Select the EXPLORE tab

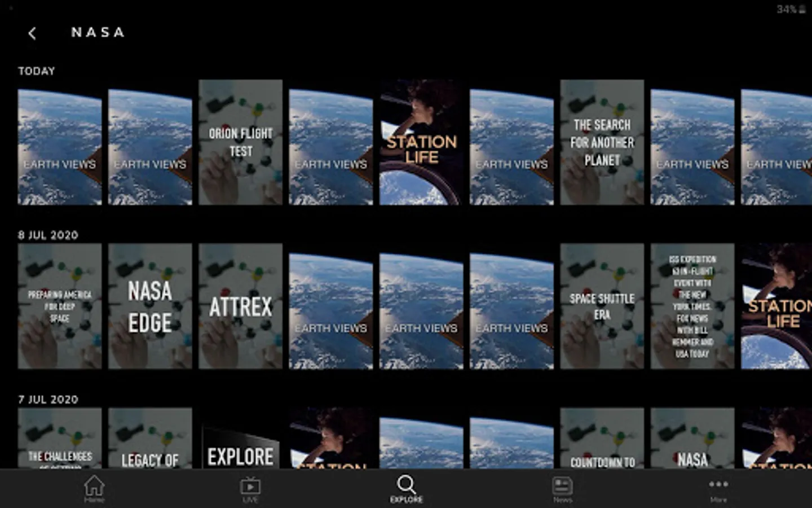pyautogui.click(x=406, y=489)
